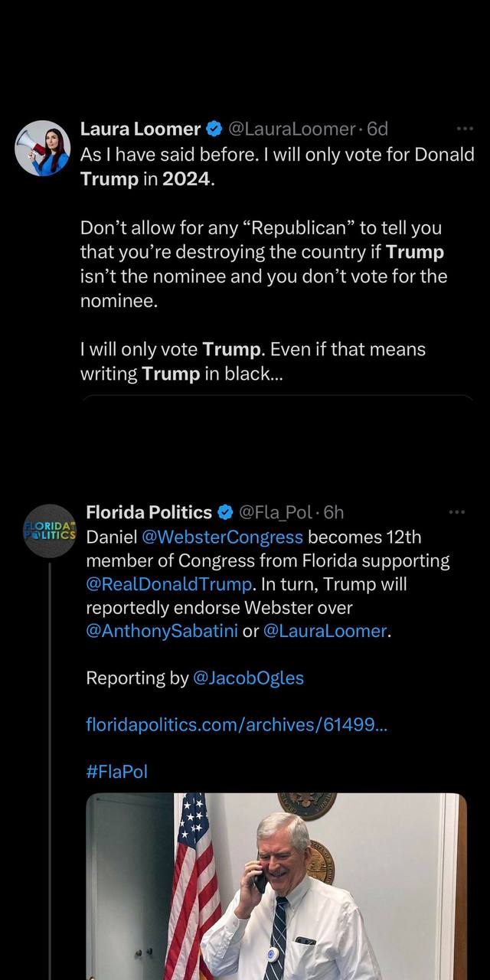
Task: Open the Laura Loomer display name
Action: [141, 129]
